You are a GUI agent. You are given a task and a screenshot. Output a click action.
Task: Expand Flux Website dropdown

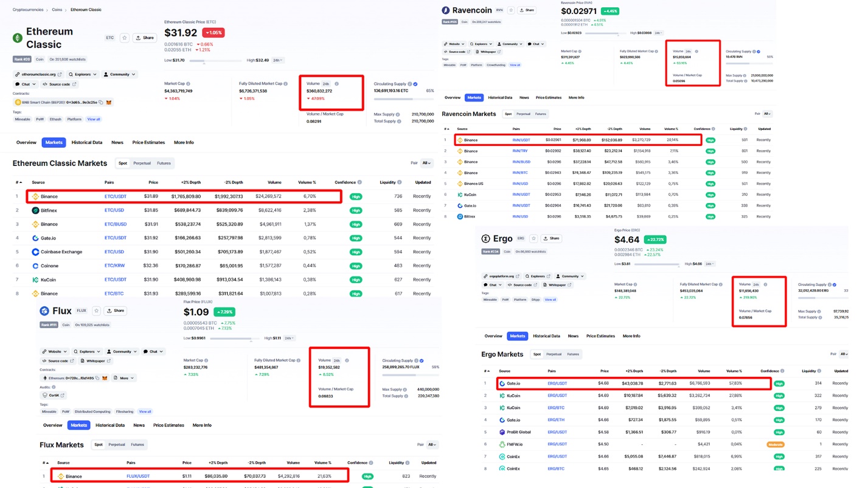click(x=55, y=351)
